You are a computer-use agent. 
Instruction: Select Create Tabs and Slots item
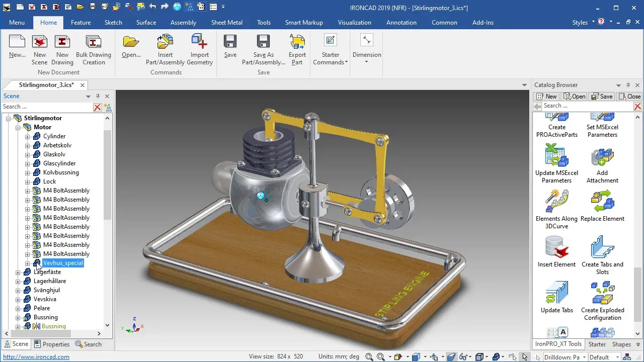(x=602, y=255)
